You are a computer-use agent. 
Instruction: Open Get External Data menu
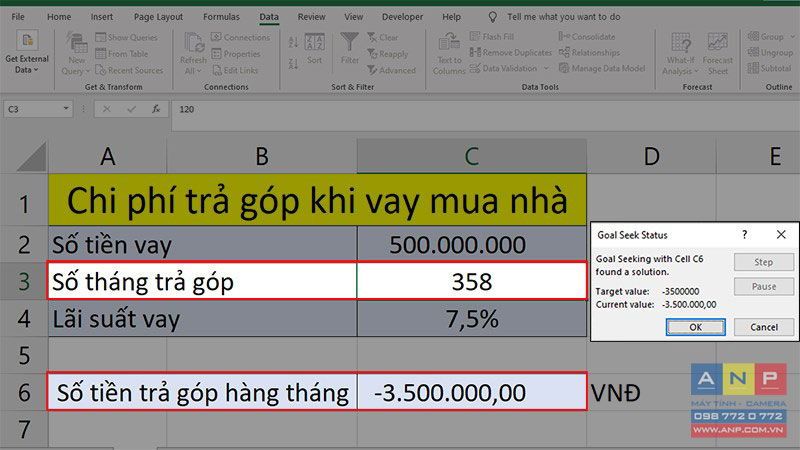27,53
